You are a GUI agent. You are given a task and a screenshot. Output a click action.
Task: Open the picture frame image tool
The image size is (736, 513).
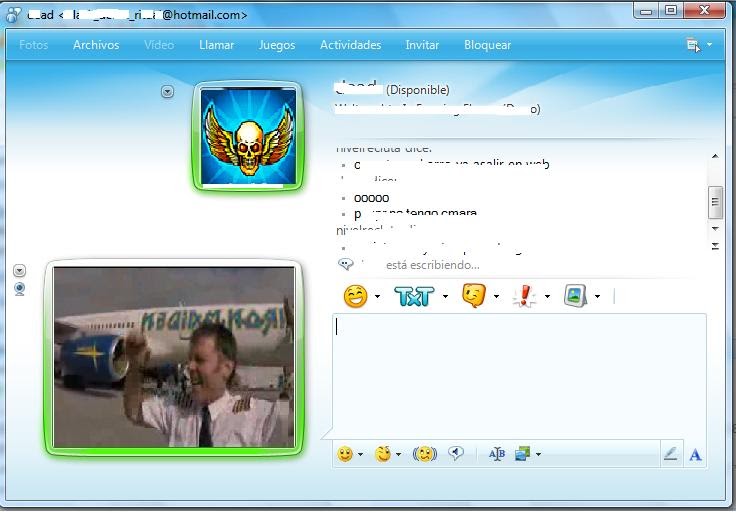click(x=575, y=296)
